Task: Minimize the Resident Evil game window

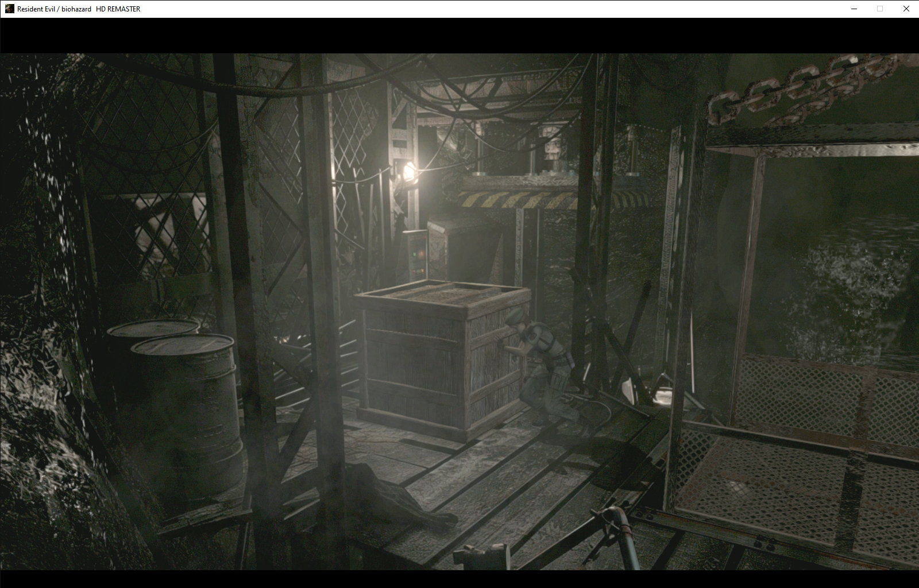Action: [854, 9]
